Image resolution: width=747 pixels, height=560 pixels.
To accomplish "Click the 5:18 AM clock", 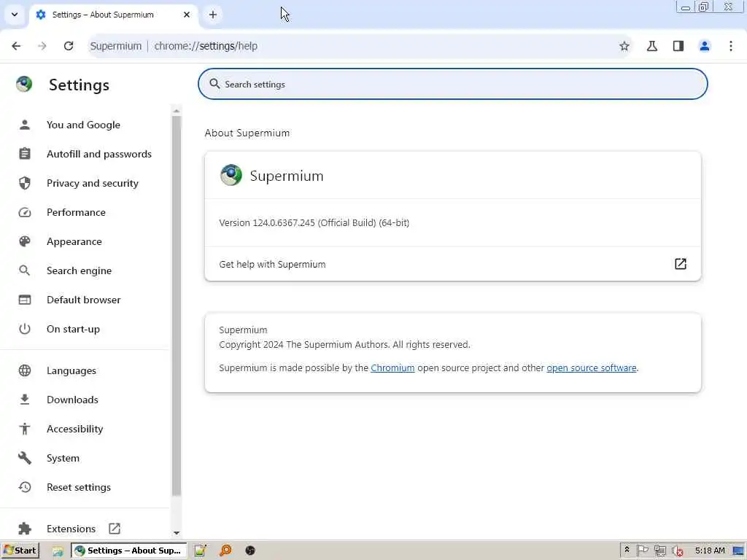I will click(x=710, y=551).
